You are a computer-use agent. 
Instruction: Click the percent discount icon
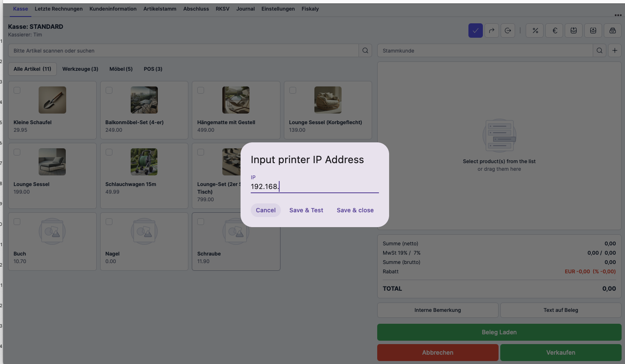pos(535,31)
